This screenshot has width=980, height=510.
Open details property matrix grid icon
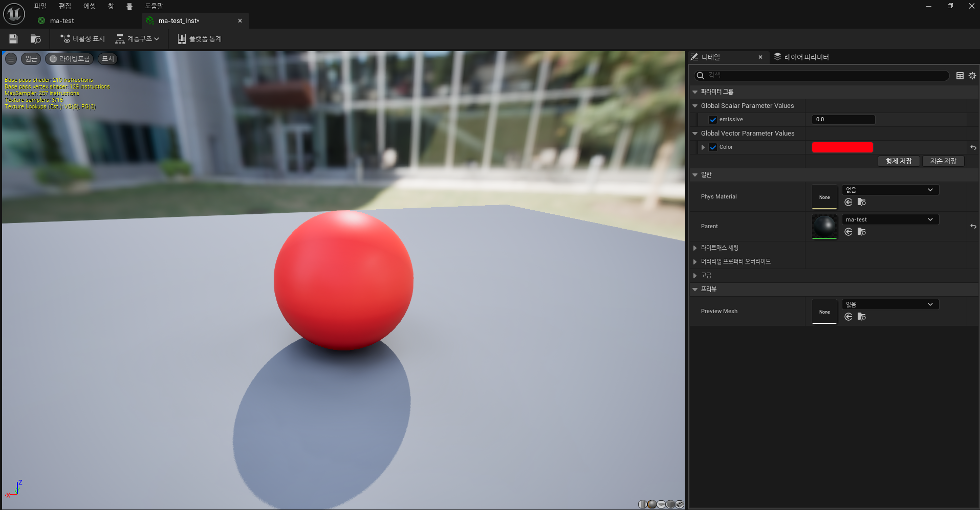click(x=960, y=76)
